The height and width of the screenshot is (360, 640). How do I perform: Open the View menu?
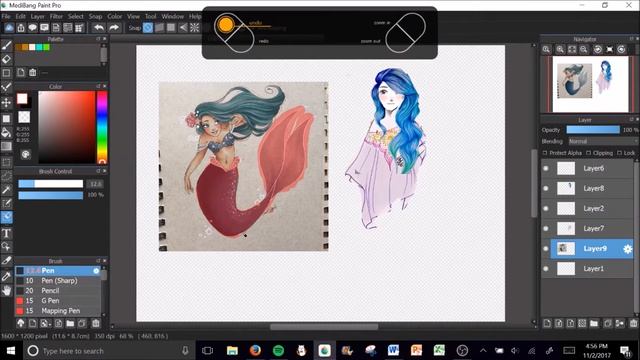(133, 16)
